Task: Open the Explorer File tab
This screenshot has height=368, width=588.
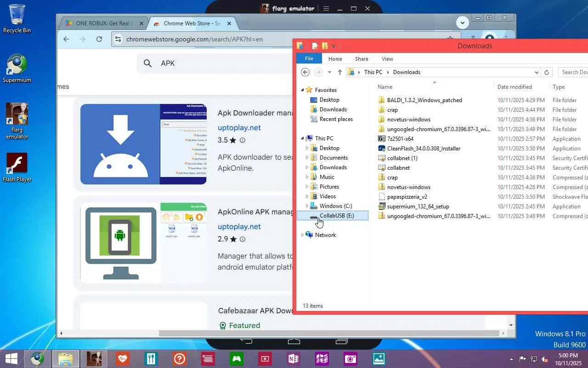Action: point(309,58)
